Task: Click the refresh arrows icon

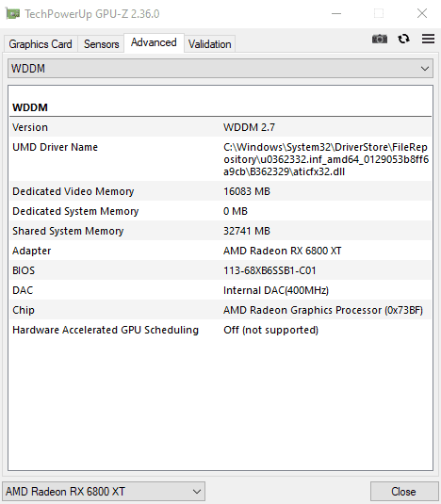Action: point(403,39)
